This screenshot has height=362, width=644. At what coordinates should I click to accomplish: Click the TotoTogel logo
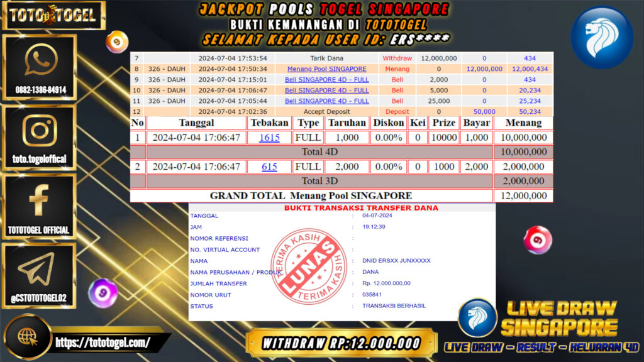(53, 15)
